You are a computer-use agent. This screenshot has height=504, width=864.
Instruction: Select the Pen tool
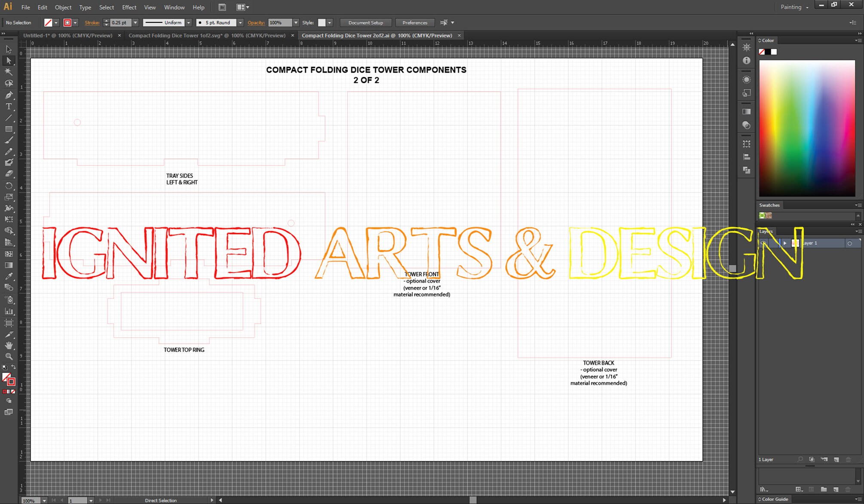pos(9,95)
